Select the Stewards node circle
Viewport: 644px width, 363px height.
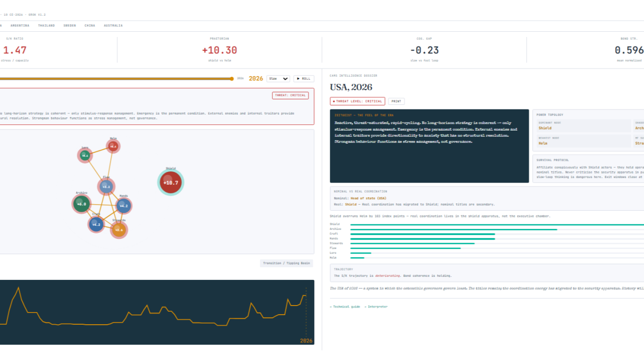point(119,230)
